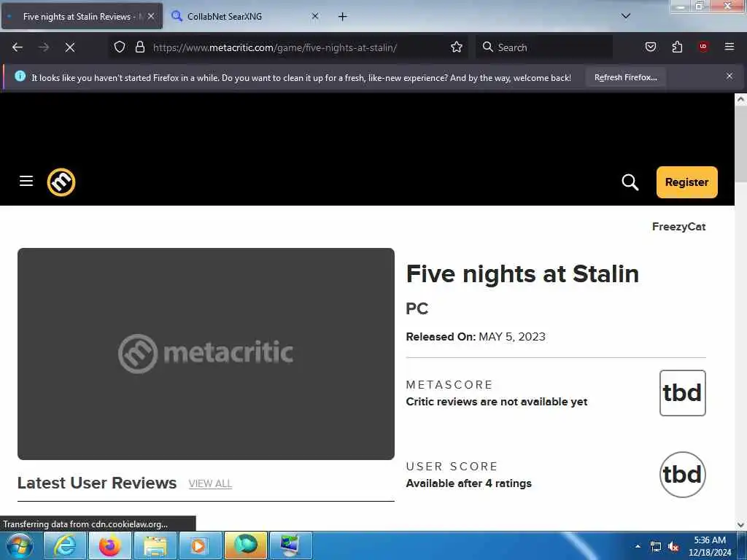Open Windows Media Player taskbar icon

coord(200,545)
